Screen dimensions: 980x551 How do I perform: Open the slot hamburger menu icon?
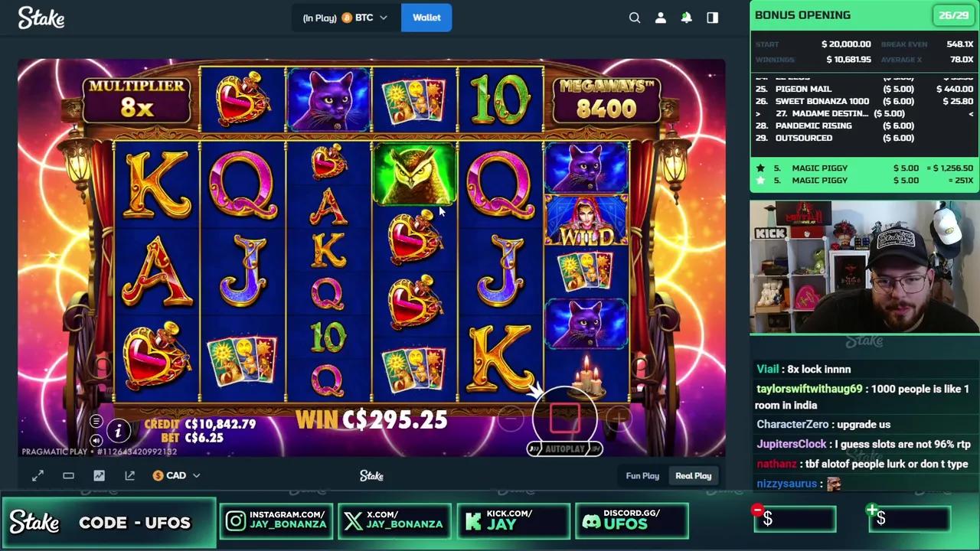point(96,422)
